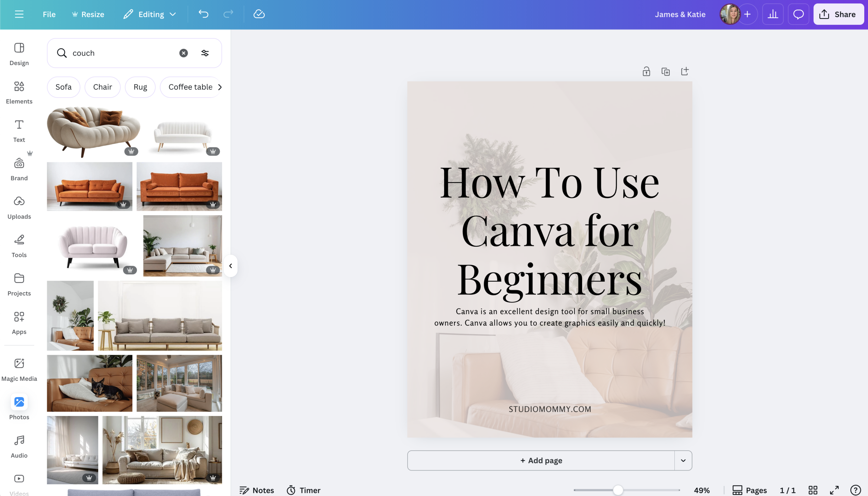The height and width of the screenshot is (496, 868).
Task: Filter results with the Rug chip
Action: click(x=140, y=87)
